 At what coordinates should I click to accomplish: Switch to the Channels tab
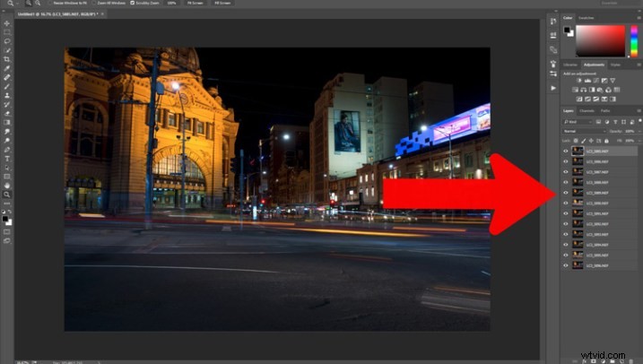click(587, 110)
